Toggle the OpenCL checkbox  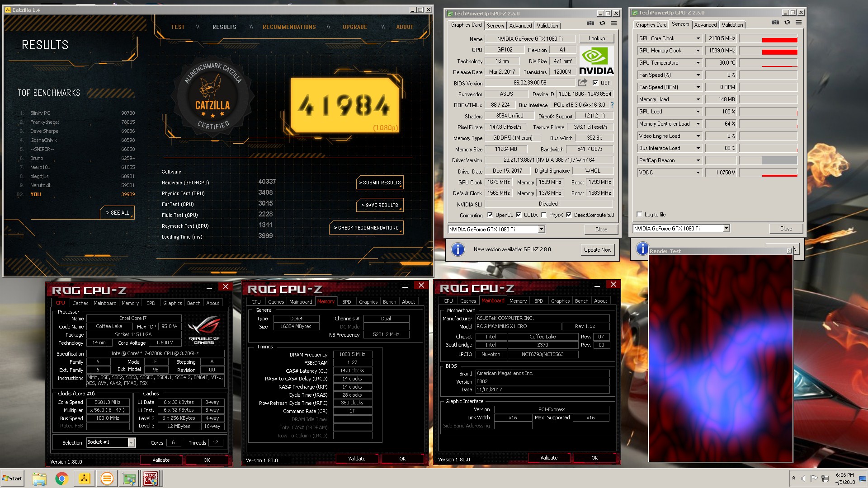[490, 215]
